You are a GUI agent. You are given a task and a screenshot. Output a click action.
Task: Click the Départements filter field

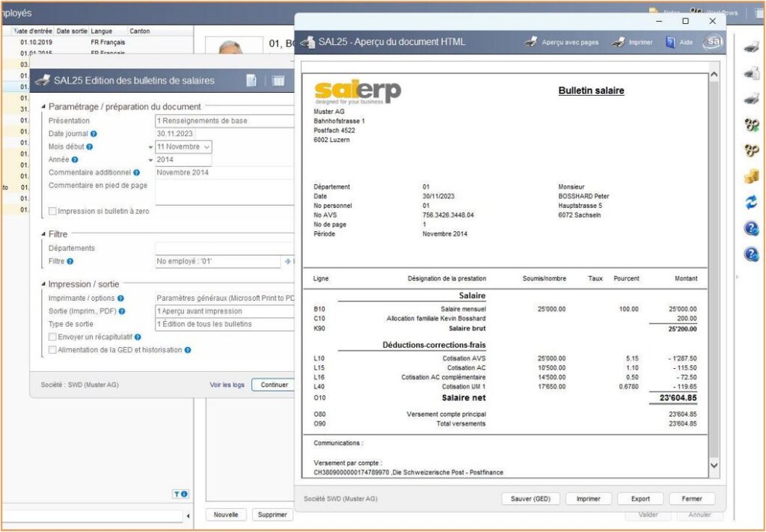pos(224,248)
